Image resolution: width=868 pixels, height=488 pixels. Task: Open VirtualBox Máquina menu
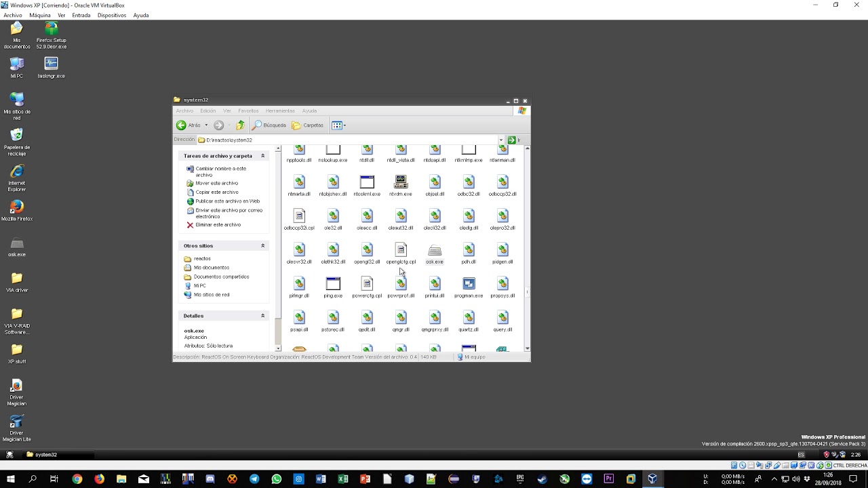click(40, 15)
